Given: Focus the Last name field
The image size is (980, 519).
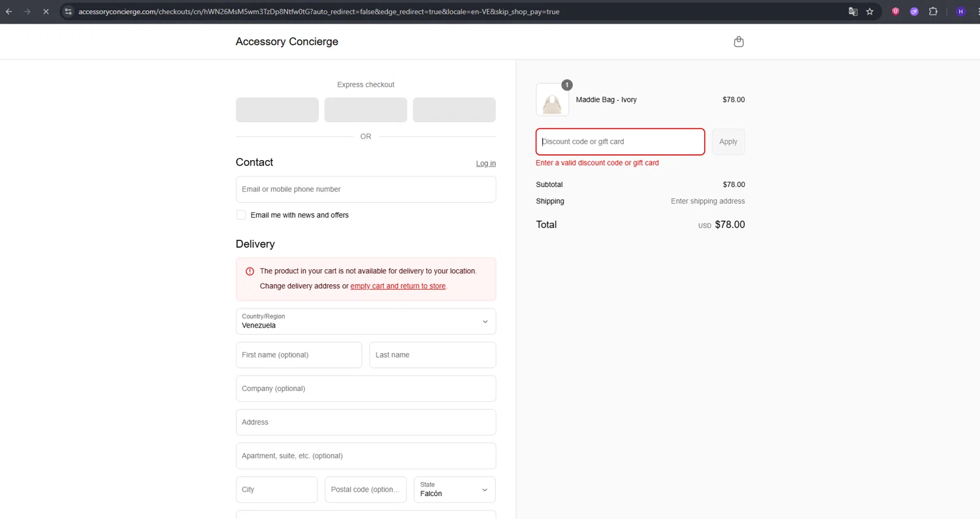Looking at the screenshot, I should [x=433, y=355].
